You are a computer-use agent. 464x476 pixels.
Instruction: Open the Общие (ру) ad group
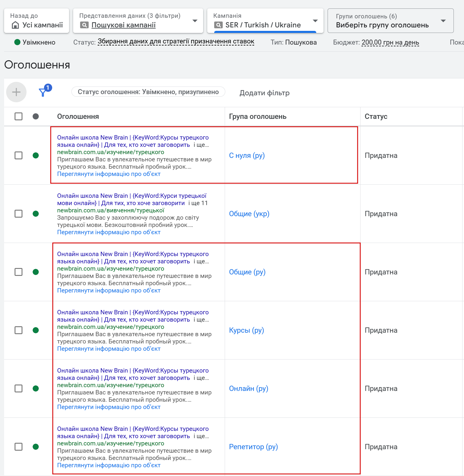pyautogui.click(x=247, y=272)
